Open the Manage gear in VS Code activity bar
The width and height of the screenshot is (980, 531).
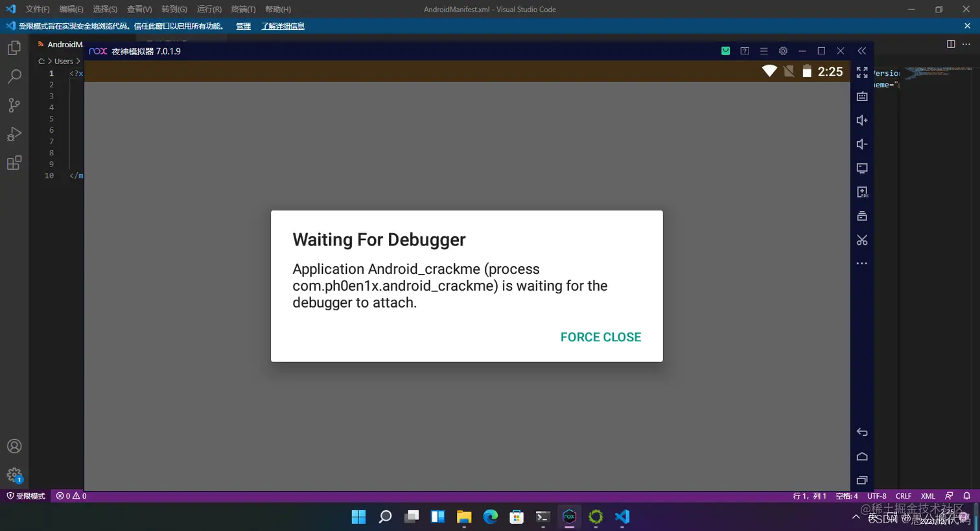pyautogui.click(x=14, y=475)
